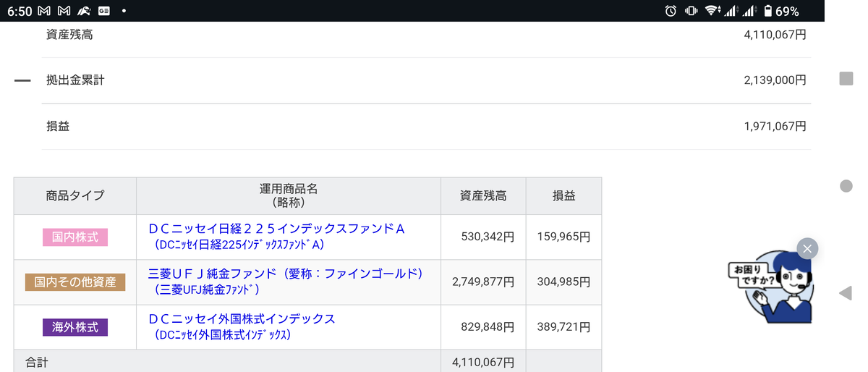Image resolution: width=868 pixels, height=372 pixels.
Task: Click the abbreviation (DCﾆｯｾｲ外国株式ｲﾝﾃﾞｯｸｽ)
Action: [x=223, y=334]
